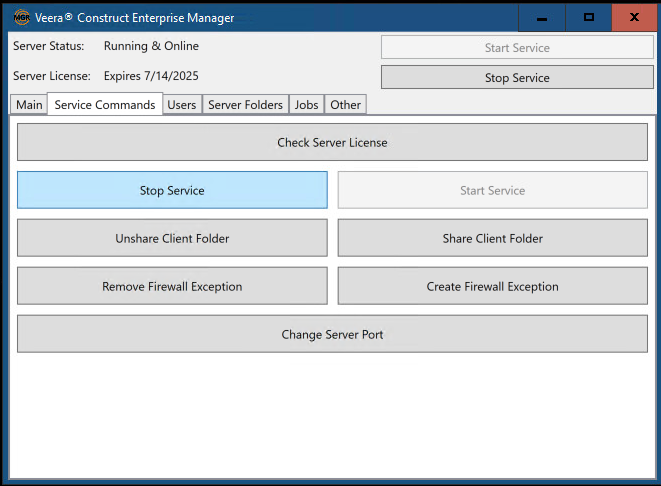Minimize the Enterprise Manager window
This screenshot has width=661, height=486.
tap(542, 18)
